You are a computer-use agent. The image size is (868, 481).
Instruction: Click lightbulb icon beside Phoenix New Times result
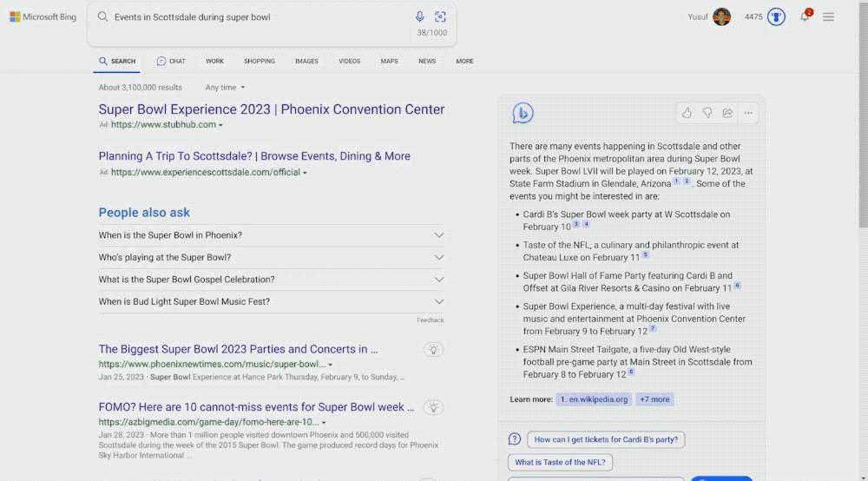click(x=434, y=349)
